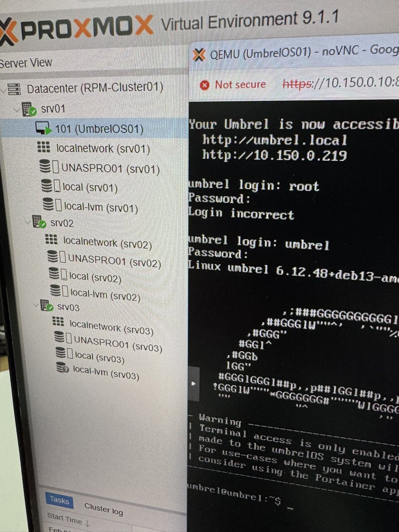Select localnetwork (srv03)
The image size is (399, 532).
(111, 328)
